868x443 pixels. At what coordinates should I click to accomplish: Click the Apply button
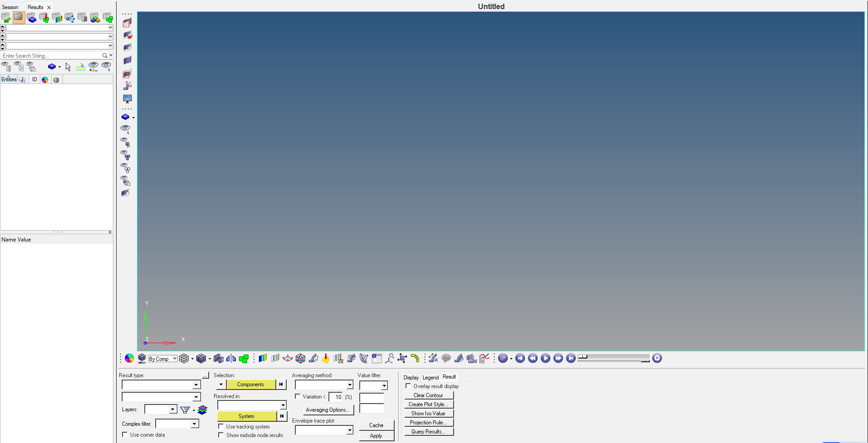[x=376, y=436]
